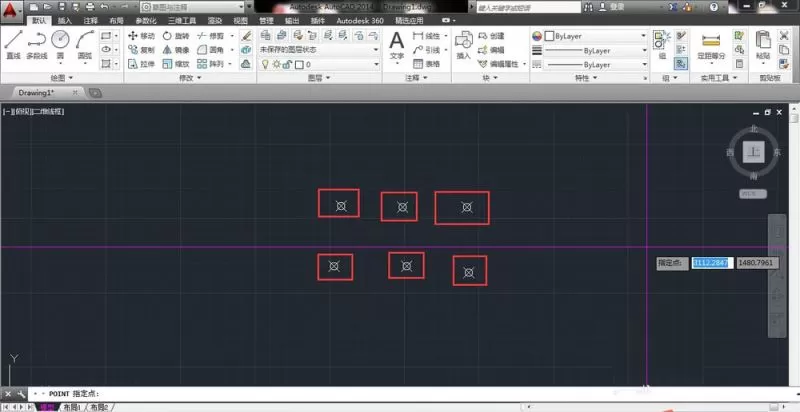Image resolution: width=800 pixels, height=412 pixels.
Task: Click the 拉伸 (Stretch) tool
Action: pyautogui.click(x=141, y=64)
